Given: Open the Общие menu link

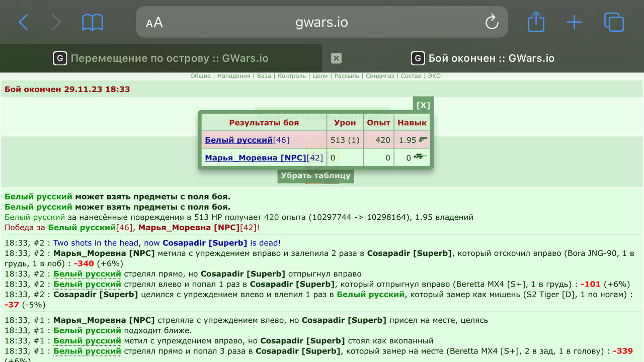Looking at the screenshot, I should 200,76.
